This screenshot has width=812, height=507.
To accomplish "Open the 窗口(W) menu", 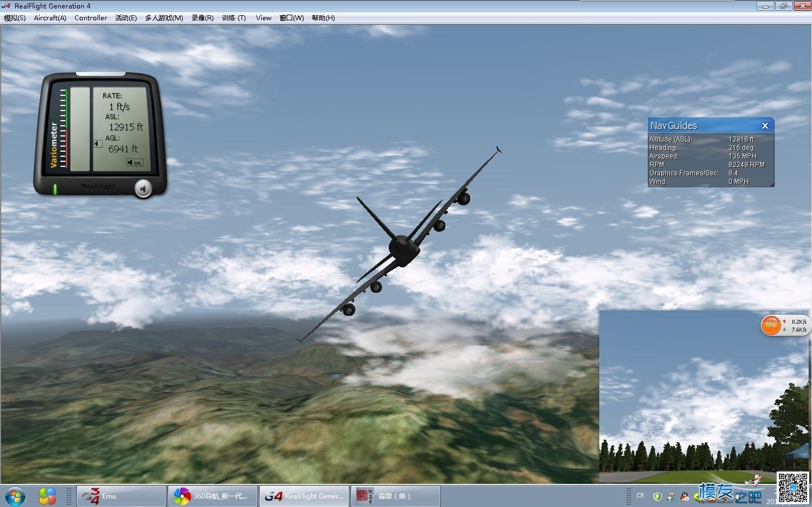I will tap(291, 18).
